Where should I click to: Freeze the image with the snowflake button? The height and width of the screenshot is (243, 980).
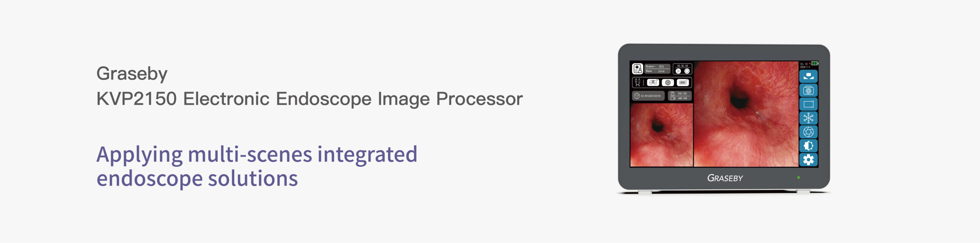pos(808,118)
